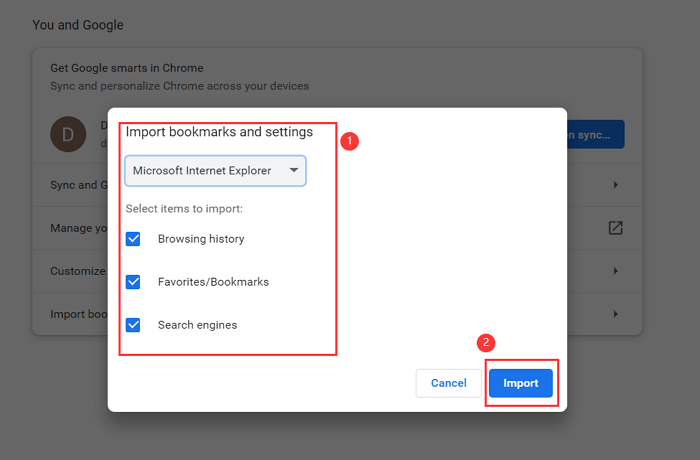This screenshot has height=460, width=700.
Task: Click the red number 2 annotation badge
Action: (x=486, y=342)
